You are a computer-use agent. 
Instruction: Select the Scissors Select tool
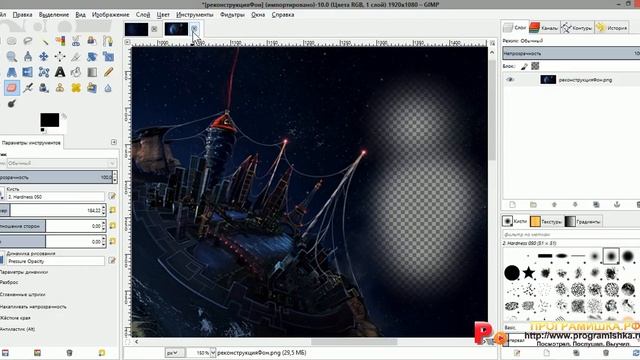pyautogui.click(x=76, y=41)
